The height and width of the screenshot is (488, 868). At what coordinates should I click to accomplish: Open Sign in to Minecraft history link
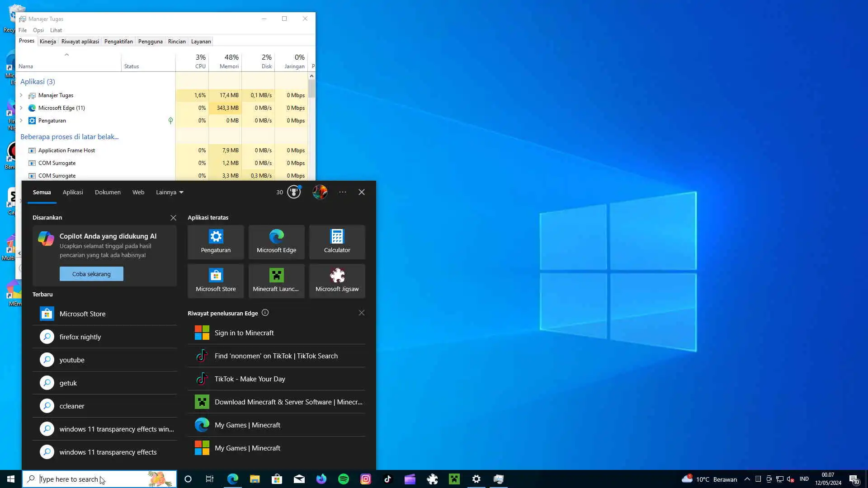(x=244, y=333)
